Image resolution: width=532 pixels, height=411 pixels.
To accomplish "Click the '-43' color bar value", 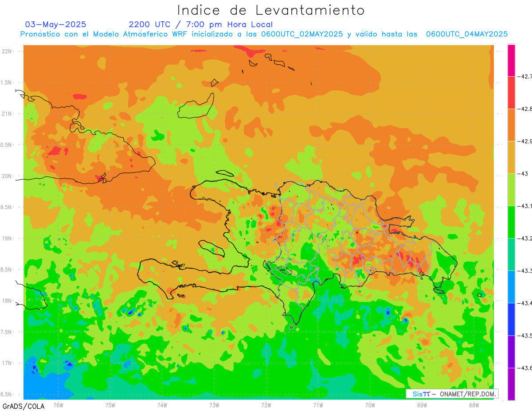I will pos(523,174).
